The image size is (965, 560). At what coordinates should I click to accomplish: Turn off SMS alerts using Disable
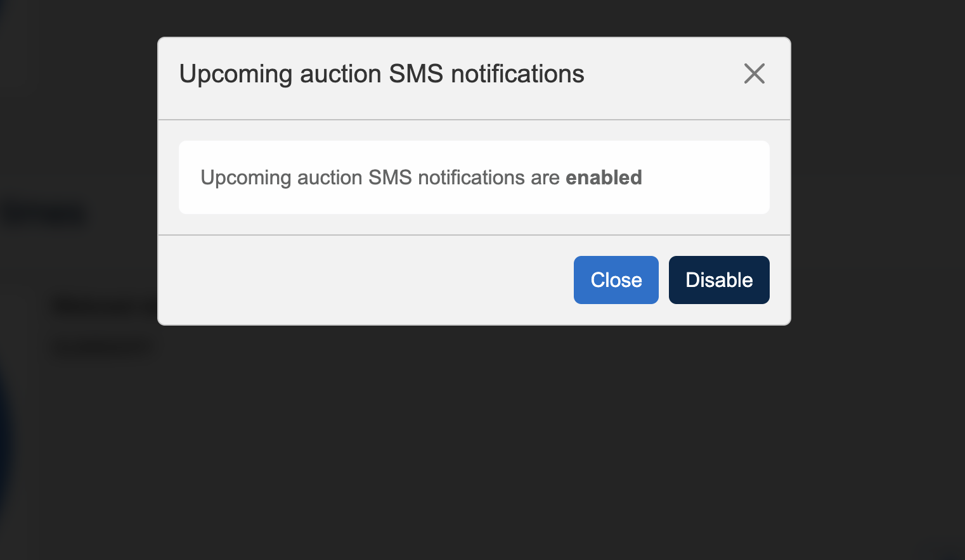click(718, 280)
